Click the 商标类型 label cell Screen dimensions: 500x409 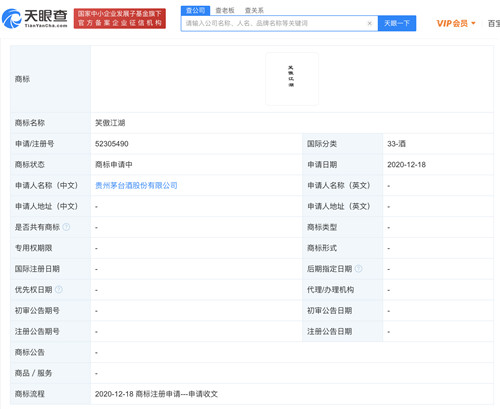[x=343, y=227]
